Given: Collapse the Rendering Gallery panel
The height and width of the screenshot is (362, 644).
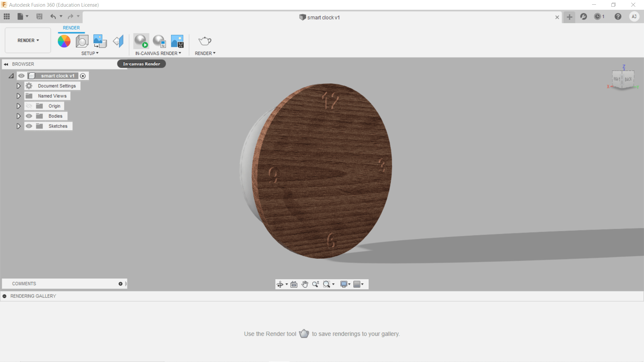Looking at the screenshot, I should 4,296.
